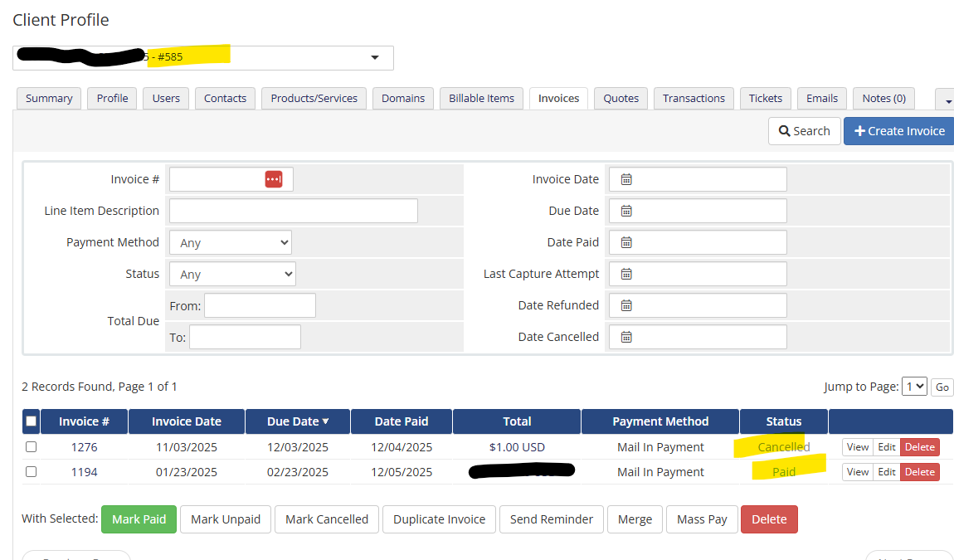Click the Line Item Description input field
Screen dimensions: 954x560
pyautogui.click(x=293, y=211)
